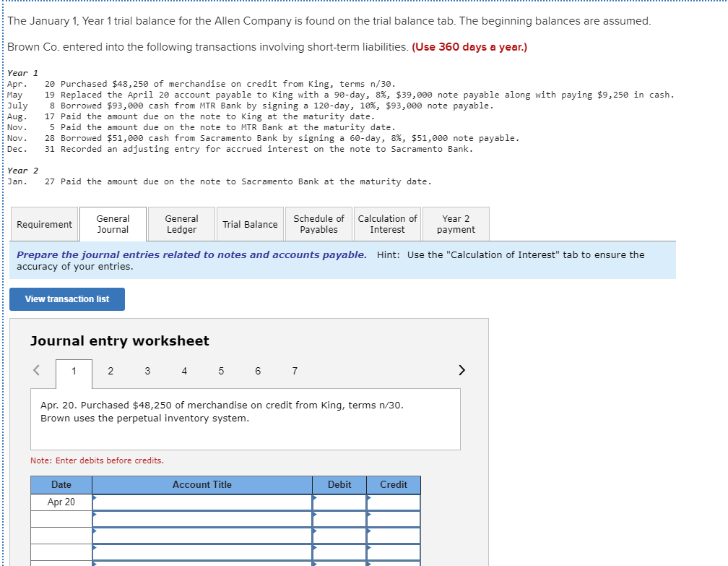Click the Credit field in third row
The width and height of the screenshot is (728, 566).
coord(394,536)
